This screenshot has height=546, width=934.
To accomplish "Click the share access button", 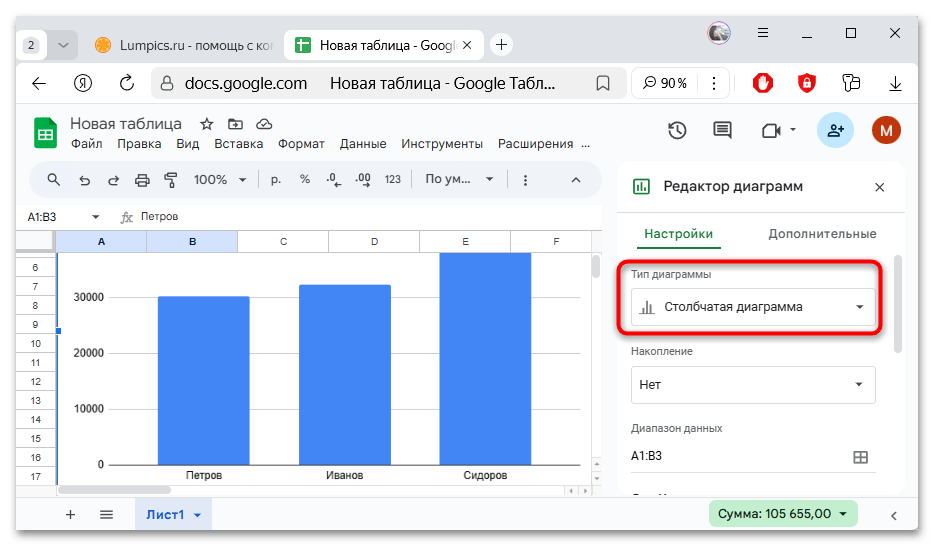I will tap(834, 130).
